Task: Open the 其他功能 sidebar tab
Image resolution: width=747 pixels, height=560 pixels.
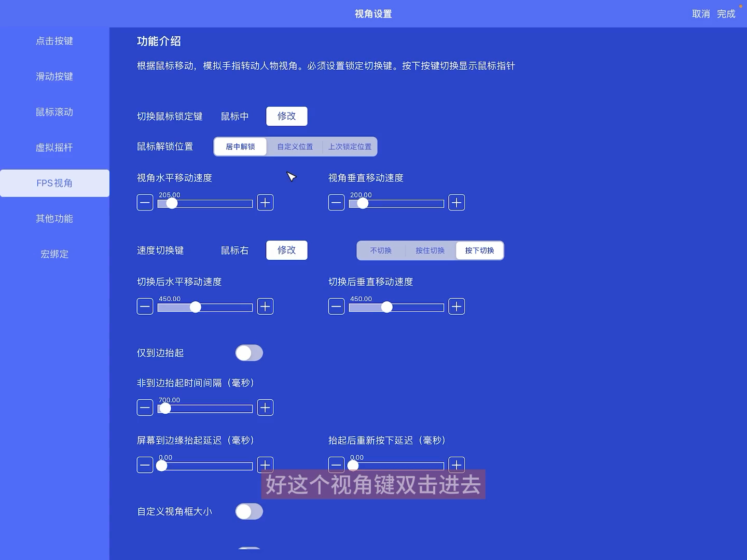Action: (x=54, y=219)
